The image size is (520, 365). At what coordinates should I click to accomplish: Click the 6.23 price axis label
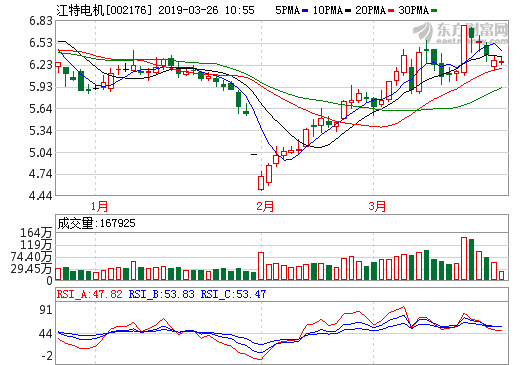41,65
